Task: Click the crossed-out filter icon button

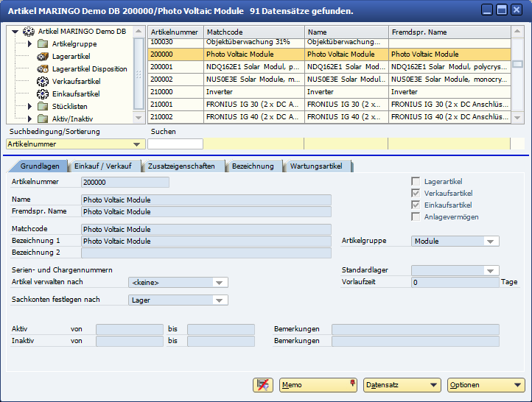Action: (262, 385)
